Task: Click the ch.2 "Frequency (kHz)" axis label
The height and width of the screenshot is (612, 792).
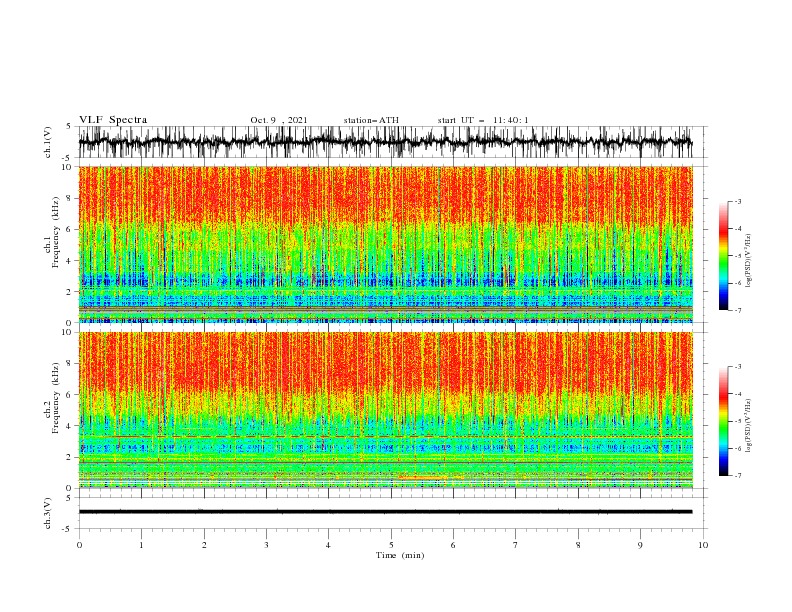Action: point(56,398)
